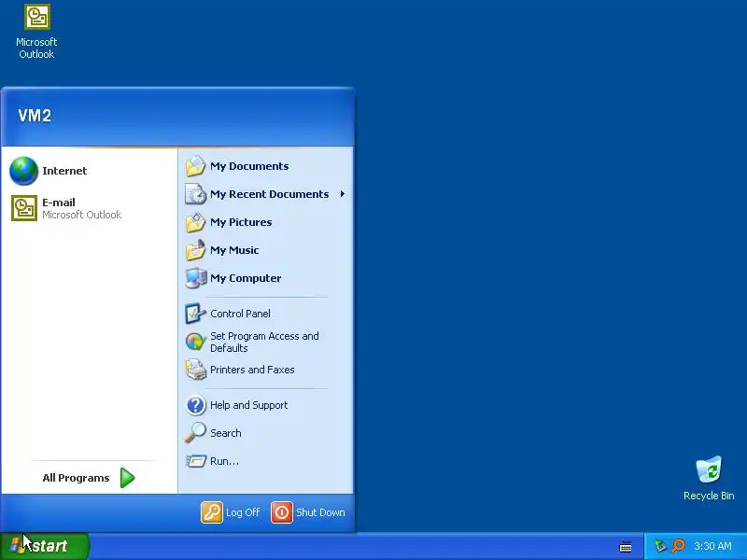Open the Microsoft Outlook desktop shortcut icon
The image size is (747, 560).
pos(37,17)
